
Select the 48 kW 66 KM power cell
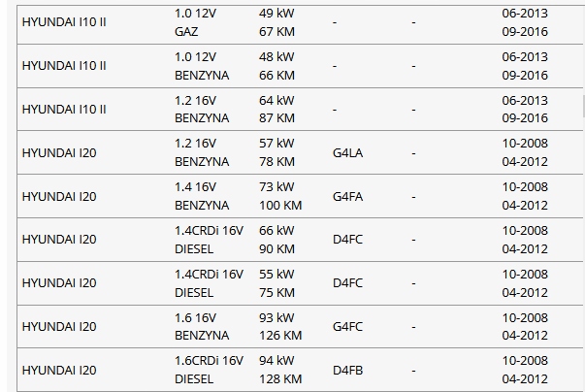coord(276,66)
